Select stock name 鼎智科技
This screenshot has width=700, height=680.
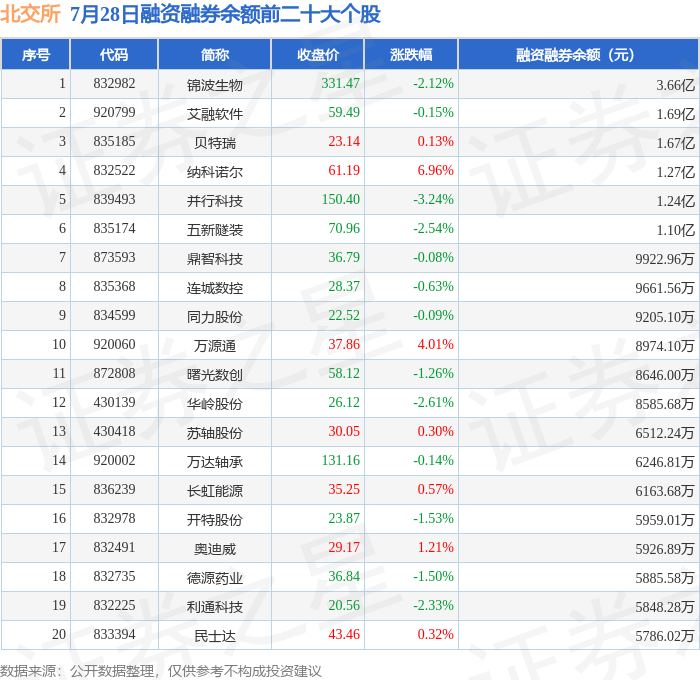point(215,259)
